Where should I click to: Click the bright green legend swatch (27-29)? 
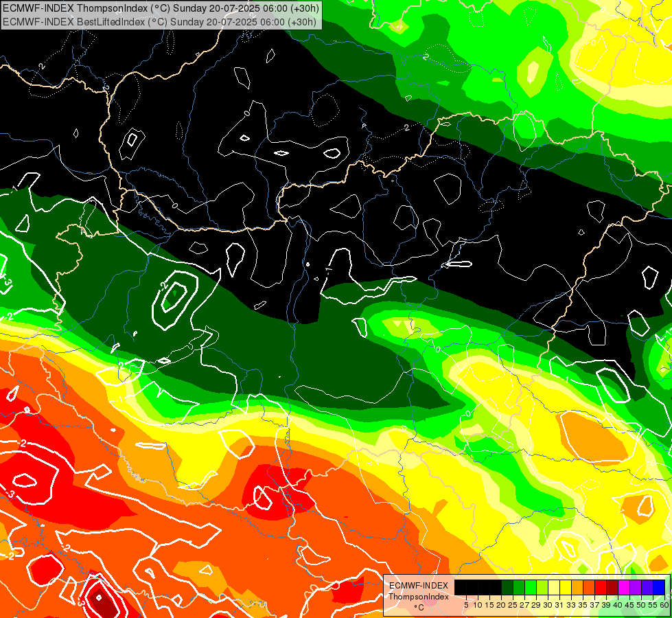531,587
